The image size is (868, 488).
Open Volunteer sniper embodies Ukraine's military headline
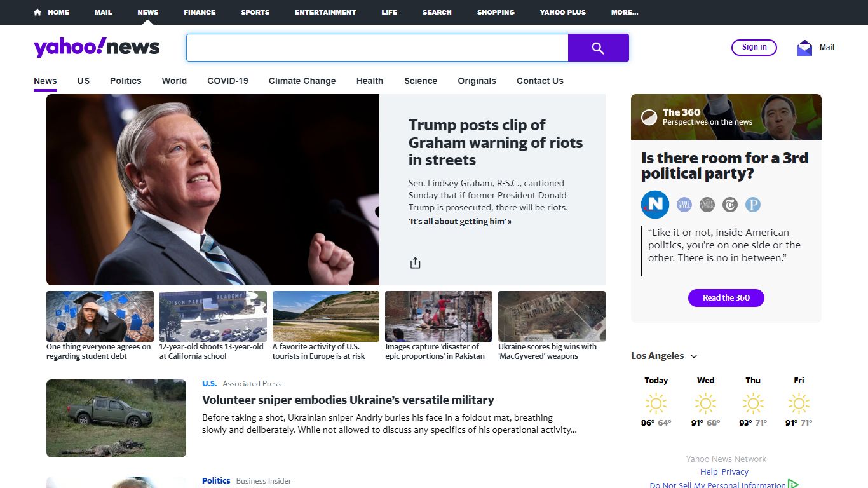348,400
